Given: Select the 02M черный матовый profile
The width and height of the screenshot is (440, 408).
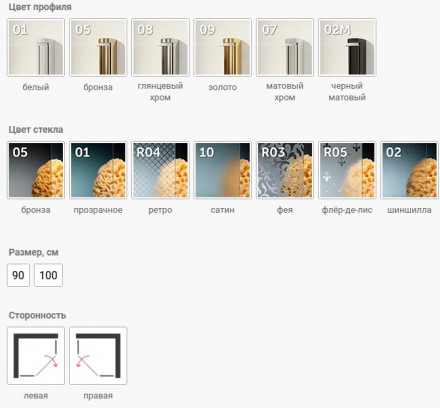Looking at the screenshot, I should 347,47.
